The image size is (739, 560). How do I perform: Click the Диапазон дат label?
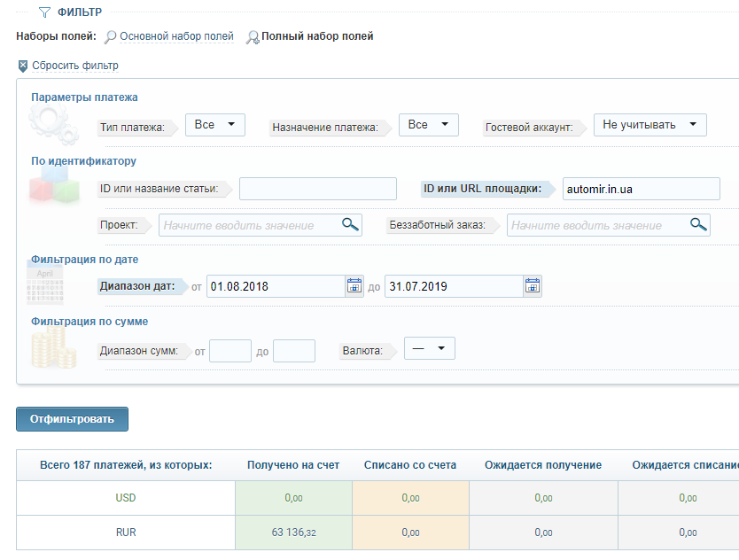coord(137,286)
